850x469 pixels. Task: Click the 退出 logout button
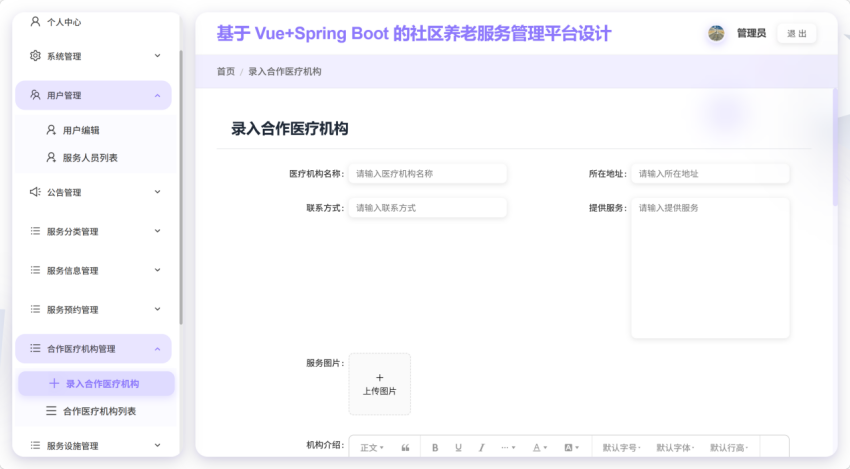pos(797,34)
